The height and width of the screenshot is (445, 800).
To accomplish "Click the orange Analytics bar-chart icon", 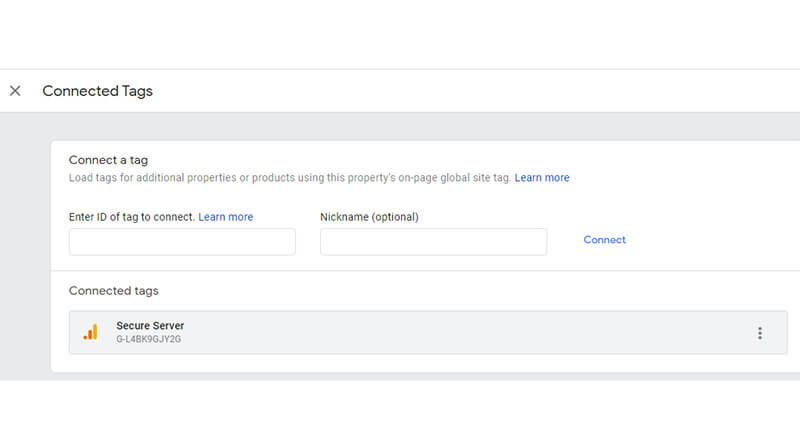I will coord(90,332).
